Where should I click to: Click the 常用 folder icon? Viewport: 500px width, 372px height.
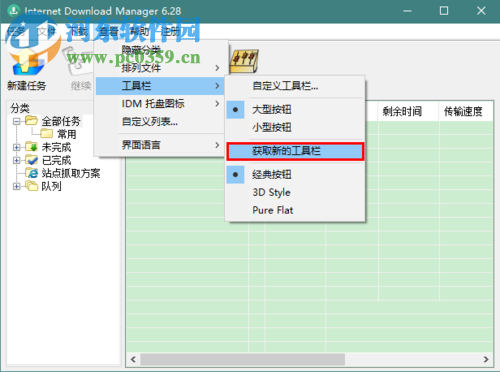[x=47, y=134]
